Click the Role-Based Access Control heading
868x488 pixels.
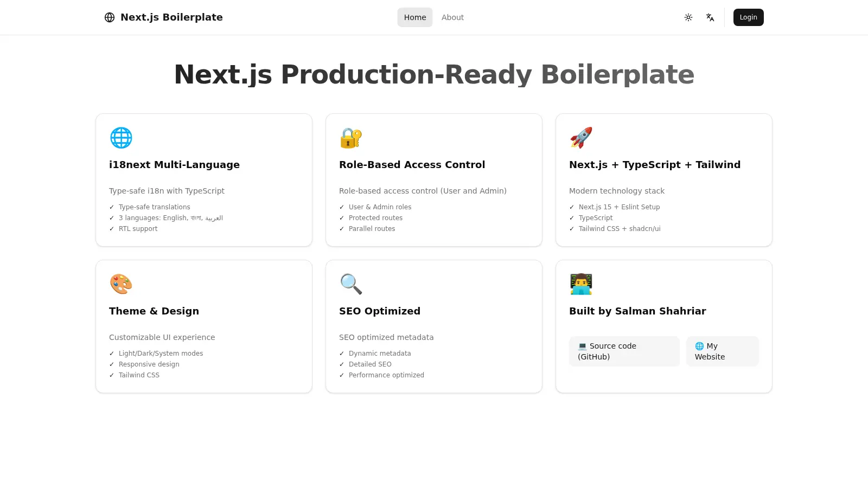coord(412,165)
